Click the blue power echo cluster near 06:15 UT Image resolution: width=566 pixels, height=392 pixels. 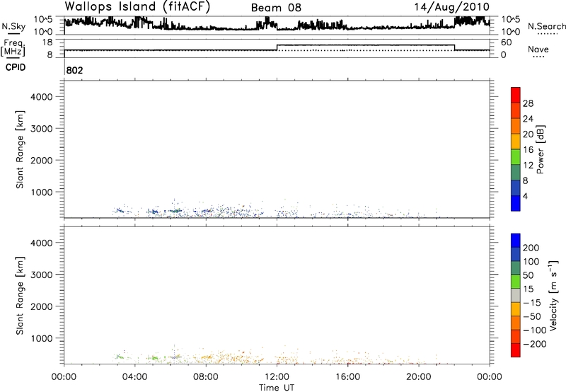click(x=175, y=211)
